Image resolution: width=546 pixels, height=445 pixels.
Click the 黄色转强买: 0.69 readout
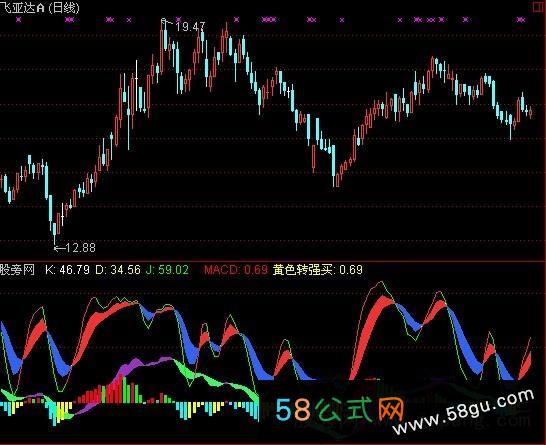[318, 270]
